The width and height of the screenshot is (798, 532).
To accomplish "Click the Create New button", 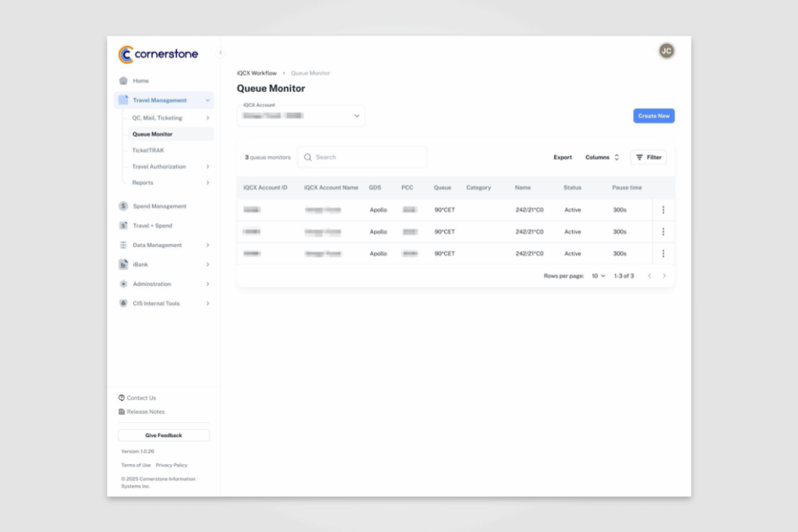I will 654,116.
